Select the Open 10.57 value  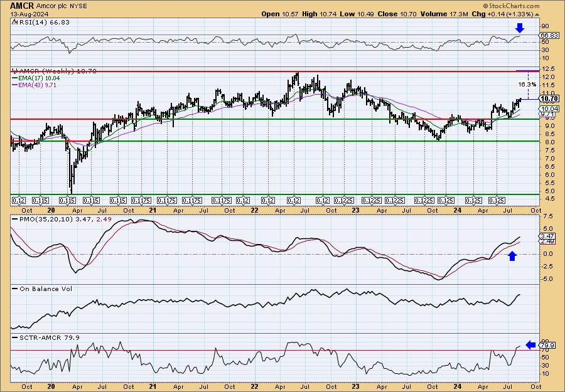pos(279,14)
